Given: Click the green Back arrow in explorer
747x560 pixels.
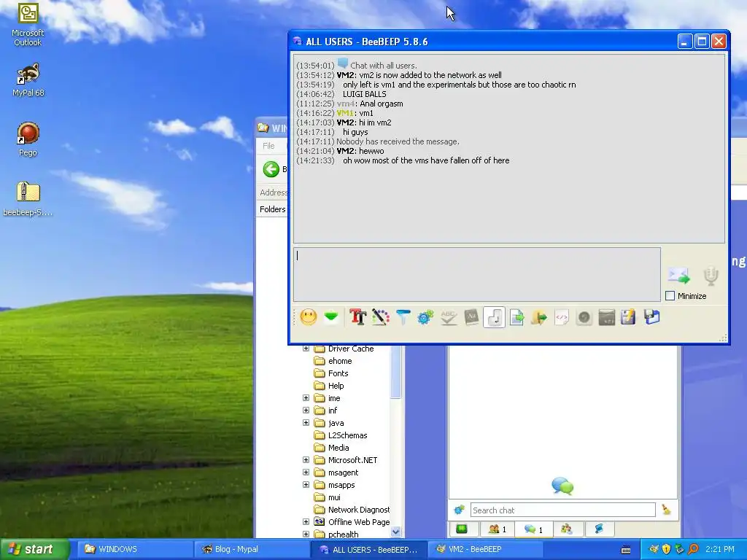Looking at the screenshot, I should pyautogui.click(x=271, y=169).
